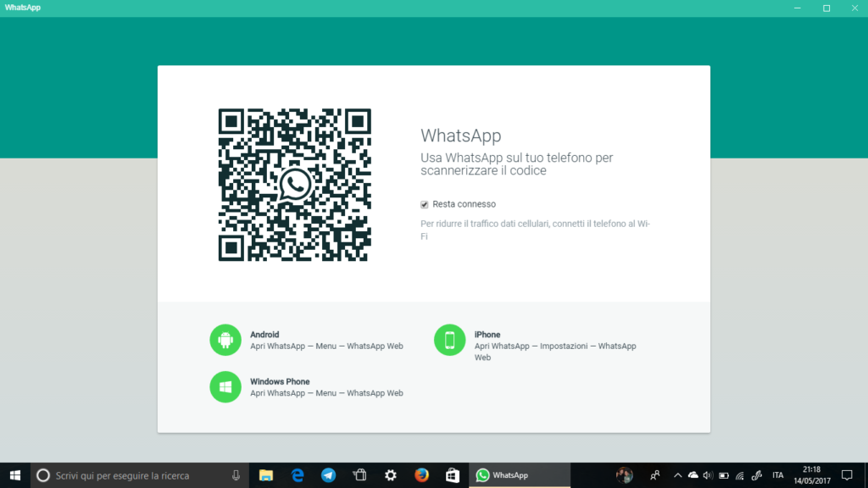Click the WhatsApp heading in the card
This screenshot has height=488, width=868.
click(460, 136)
